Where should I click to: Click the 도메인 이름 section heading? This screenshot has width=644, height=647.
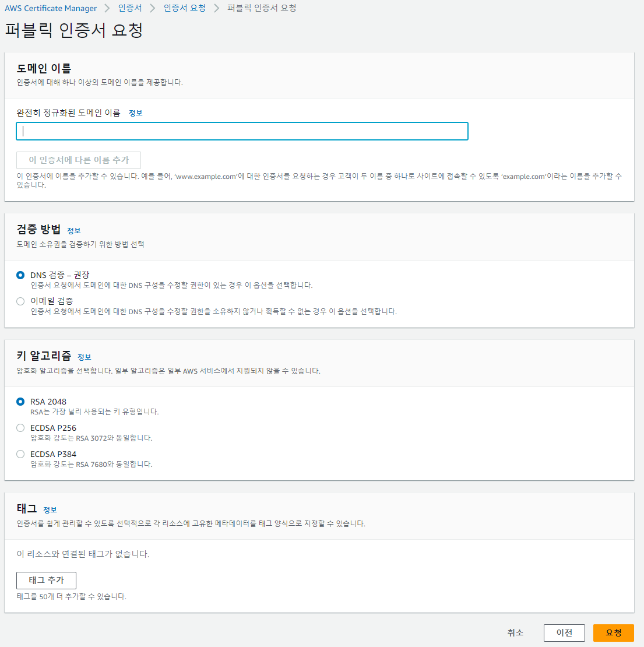pyautogui.click(x=44, y=68)
